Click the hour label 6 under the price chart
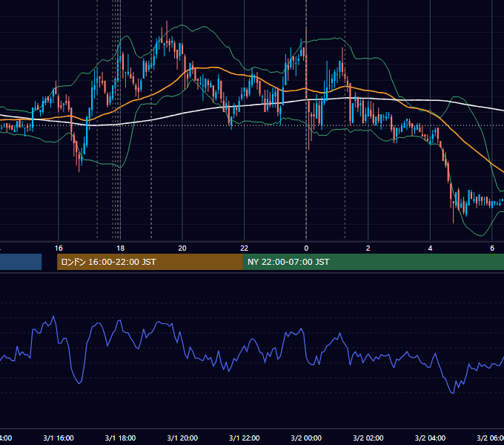Viewport: 504px width, 445px height. coord(492,248)
